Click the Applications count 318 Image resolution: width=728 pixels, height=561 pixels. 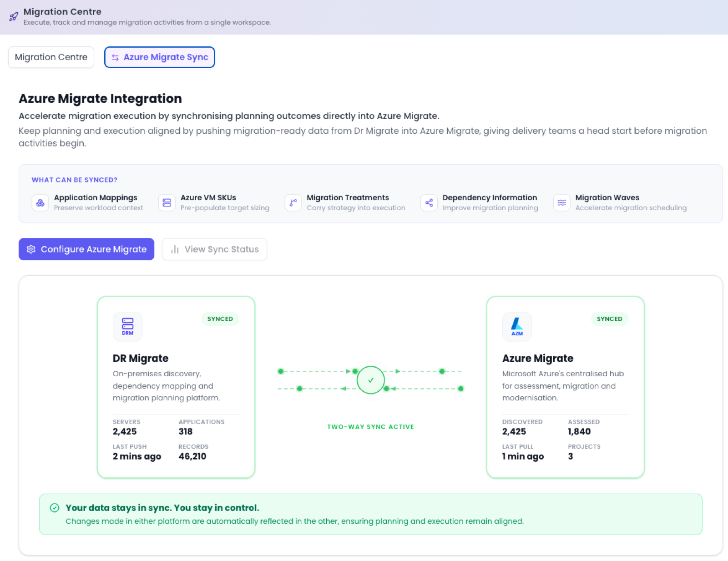point(186,431)
